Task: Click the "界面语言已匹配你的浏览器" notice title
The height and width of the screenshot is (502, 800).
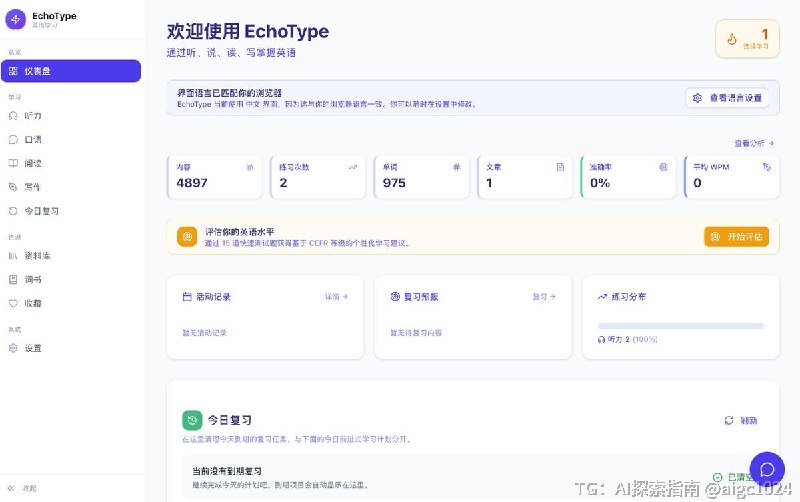Action: 230,93
